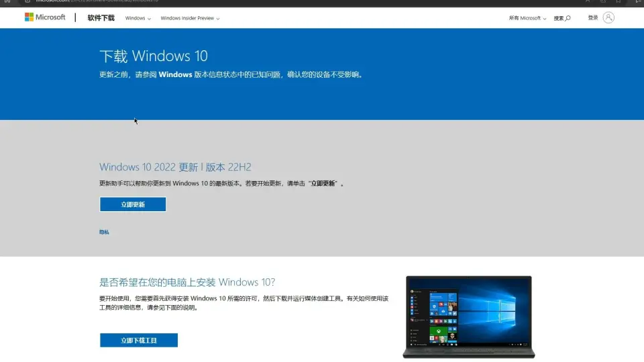
Task: Expand the Windows Insider Preview menu
Action: click(190, 18)
